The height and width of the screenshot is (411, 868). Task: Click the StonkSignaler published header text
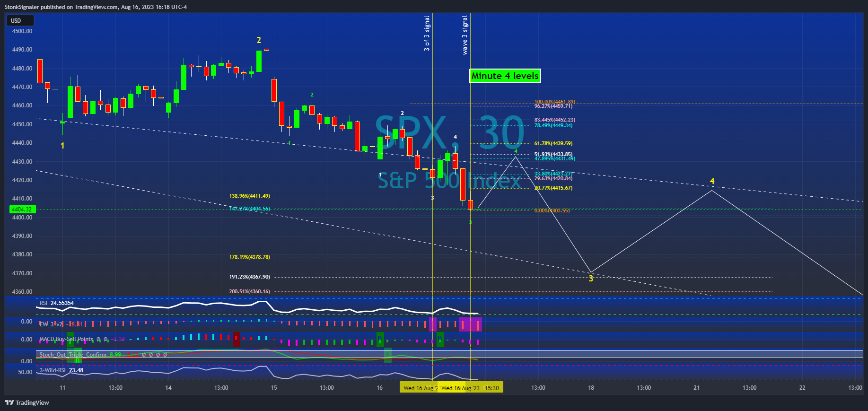tap(96, 7)
